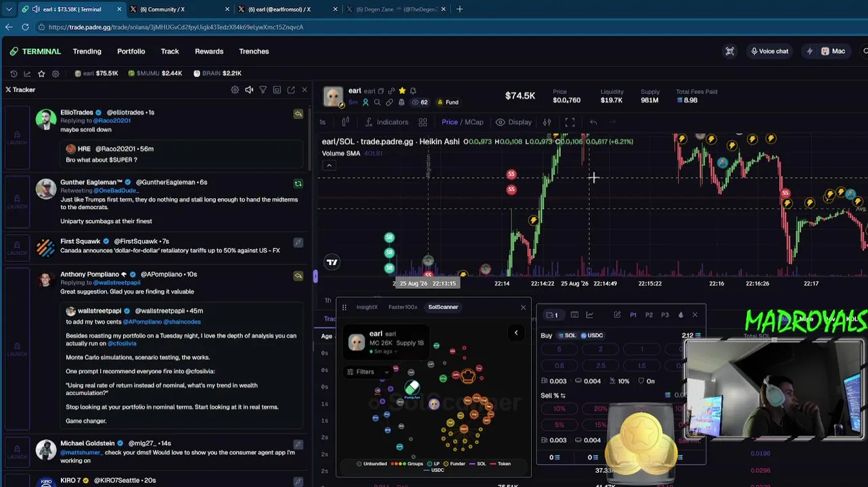Open the Trending tab
The width and height of the screenshot is (868, 487).
click(x=87, y=51)
